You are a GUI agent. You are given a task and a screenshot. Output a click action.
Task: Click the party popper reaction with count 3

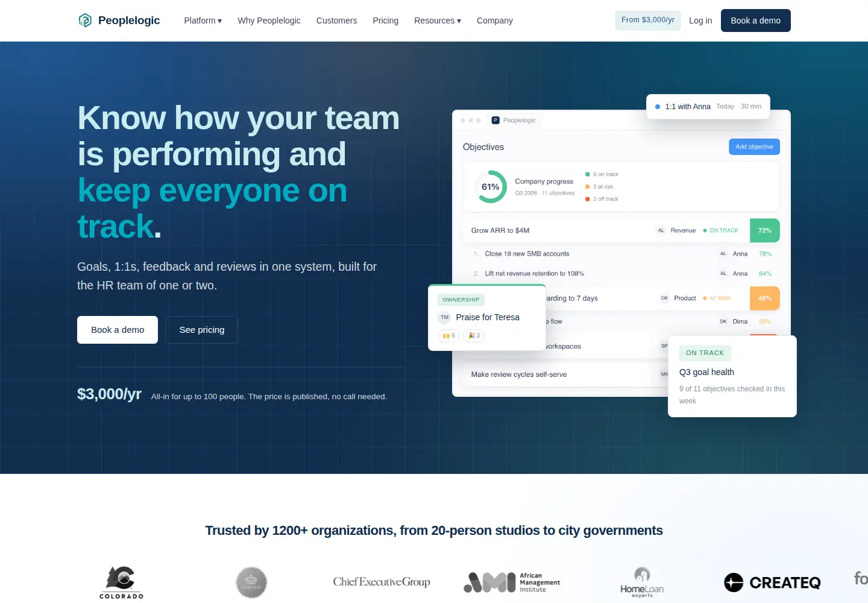point(474,336)
